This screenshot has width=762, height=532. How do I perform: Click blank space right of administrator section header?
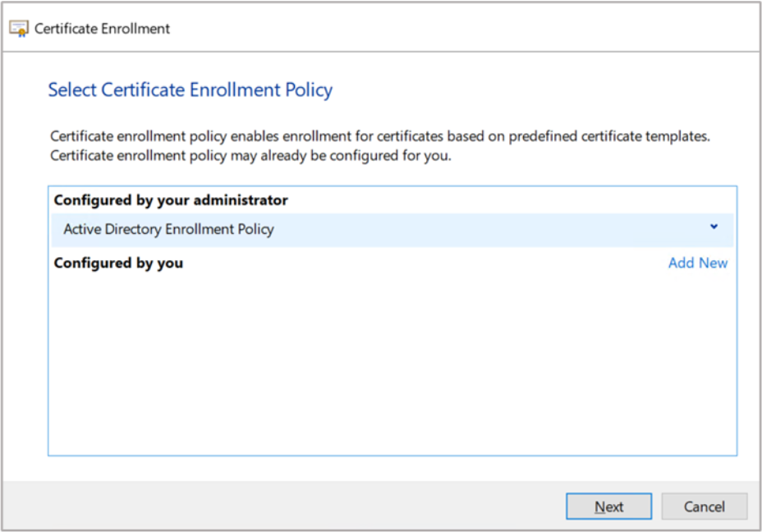pos(509,200)
